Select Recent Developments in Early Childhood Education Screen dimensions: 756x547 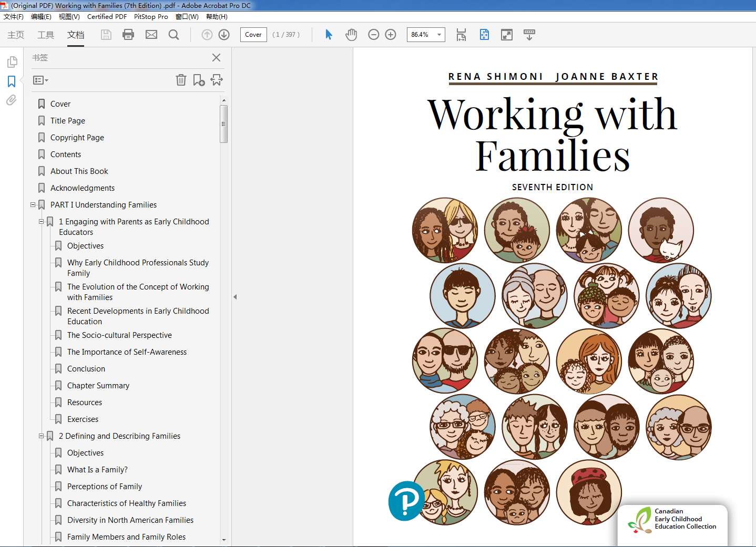[138, 316]
